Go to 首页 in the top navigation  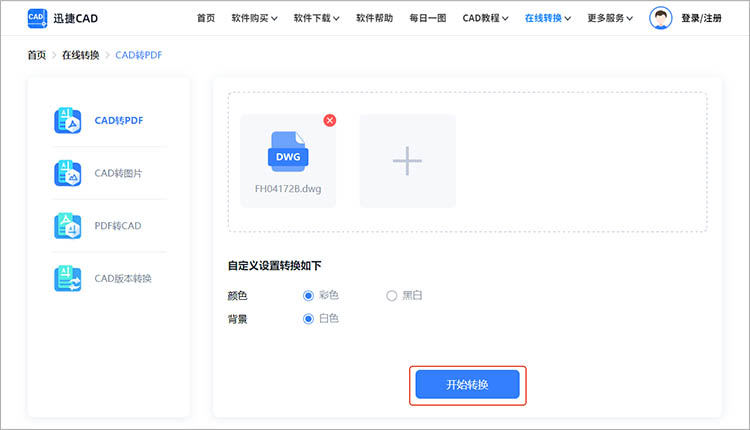206,18
